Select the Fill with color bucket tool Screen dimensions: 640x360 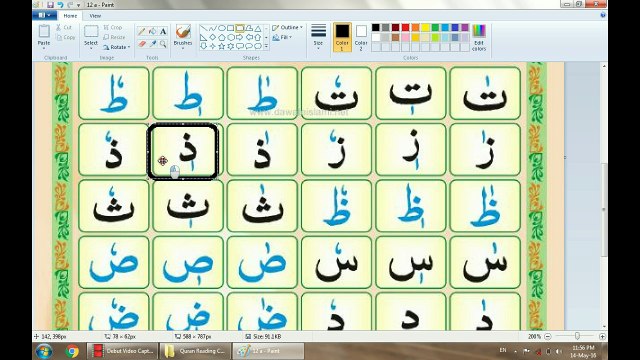pyautogui.click(x=152, y=31)
